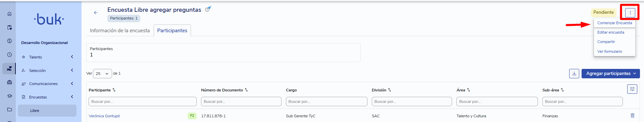Switch to Información de la encuesta tab
This screenshot has height=122, width=644.
[120, 31]
